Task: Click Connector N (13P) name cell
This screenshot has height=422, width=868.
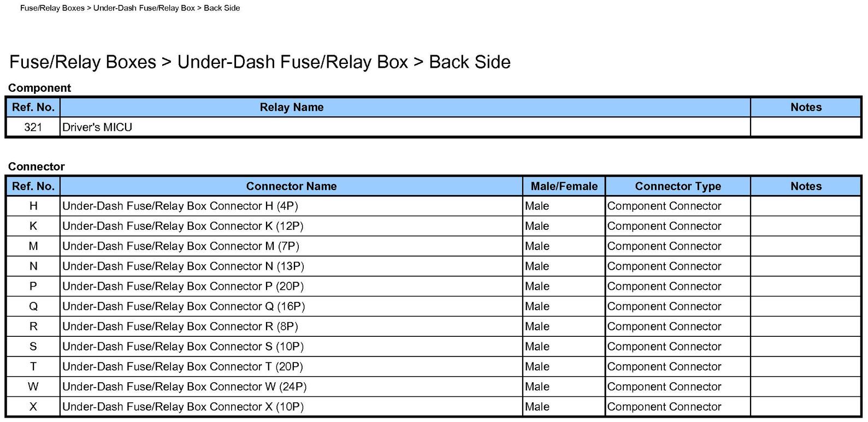Action: click(183, 266)
